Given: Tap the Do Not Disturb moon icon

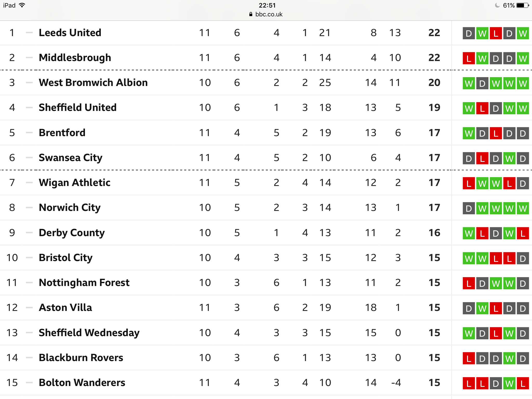Looking at the screenshot, I should coord(497,5).
